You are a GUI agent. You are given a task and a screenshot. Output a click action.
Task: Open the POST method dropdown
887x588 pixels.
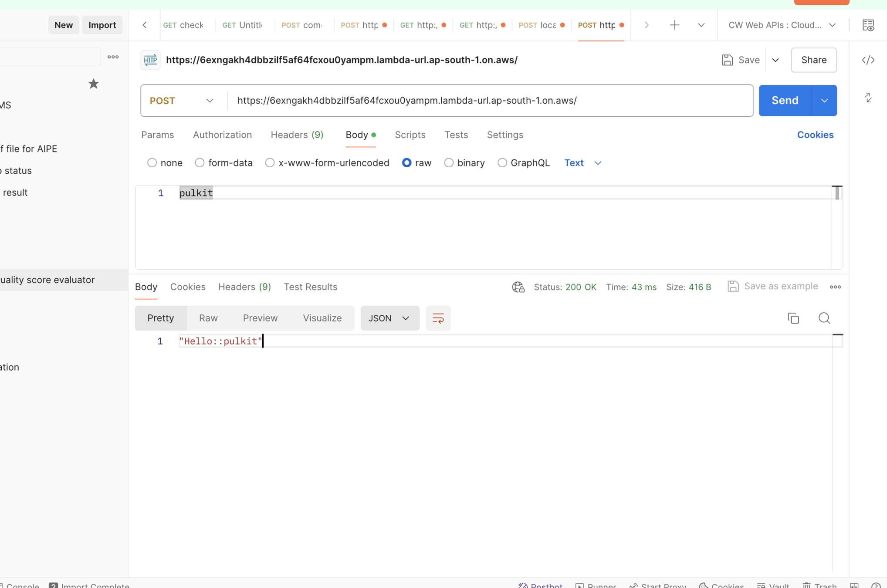[x=182, y=101]
